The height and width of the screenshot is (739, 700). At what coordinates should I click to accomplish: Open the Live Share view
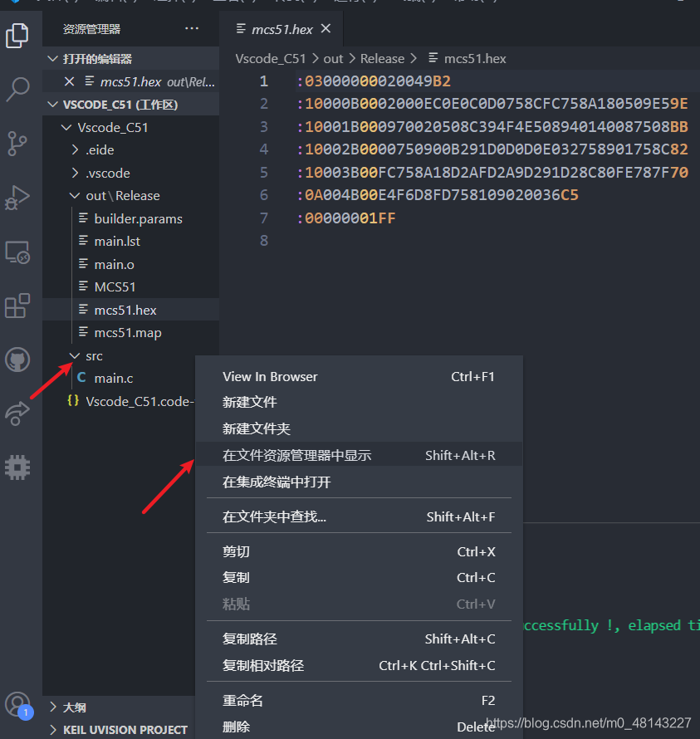coord(17,414)
